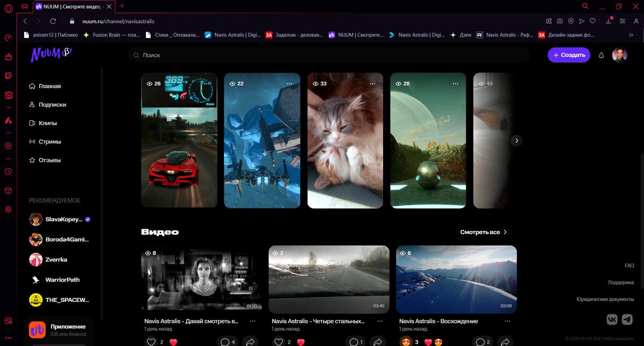Open the downloads icon with red dot
The width and height of the screenshot is (644, 346).
[609, 20]
